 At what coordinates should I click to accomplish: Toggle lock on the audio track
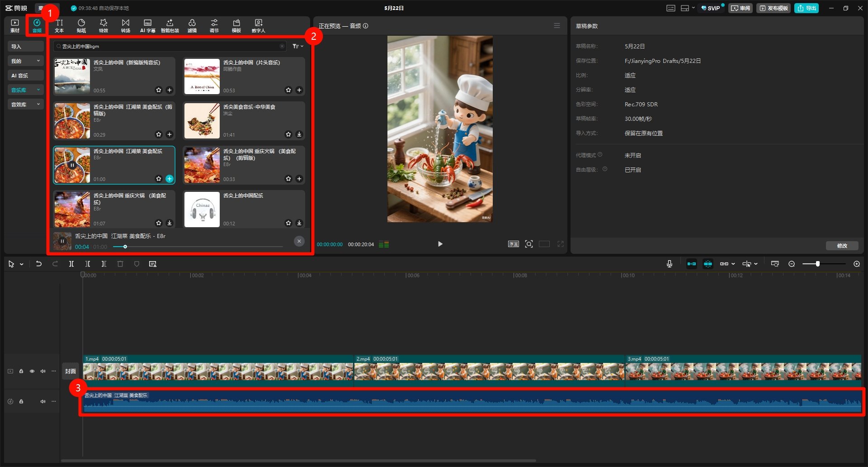click(x=21, y=401)
